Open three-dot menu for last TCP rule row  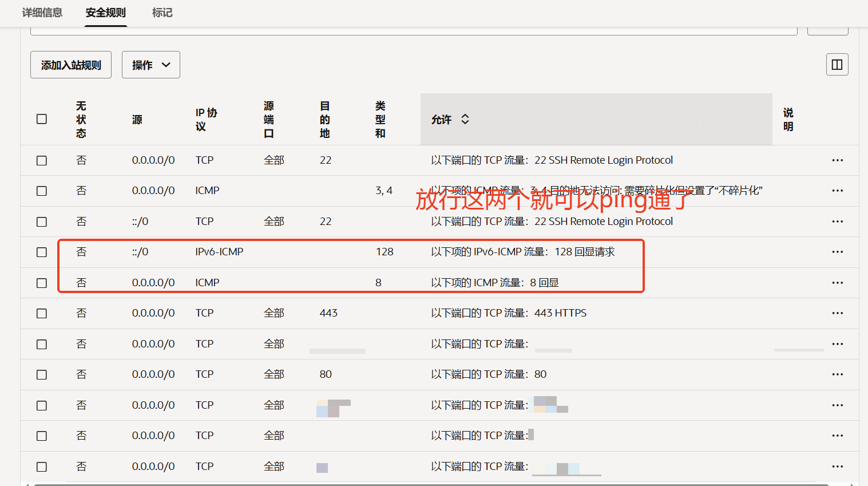(x=837, y=467)
